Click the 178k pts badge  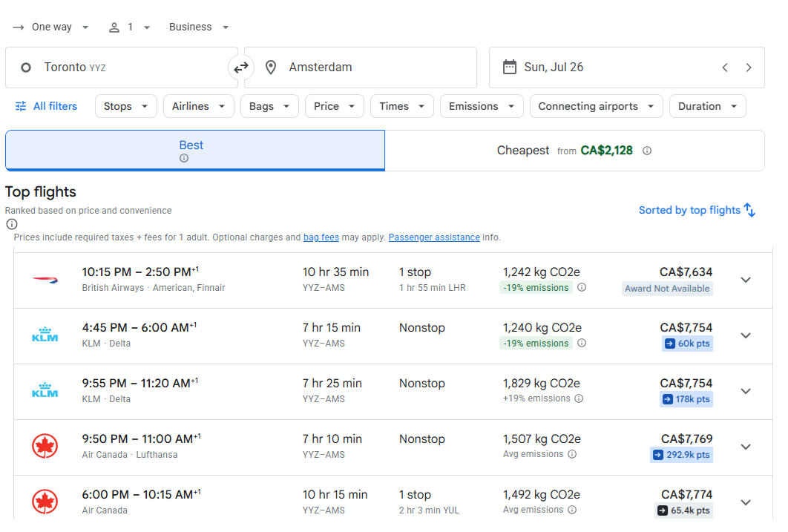click(686, 399)
